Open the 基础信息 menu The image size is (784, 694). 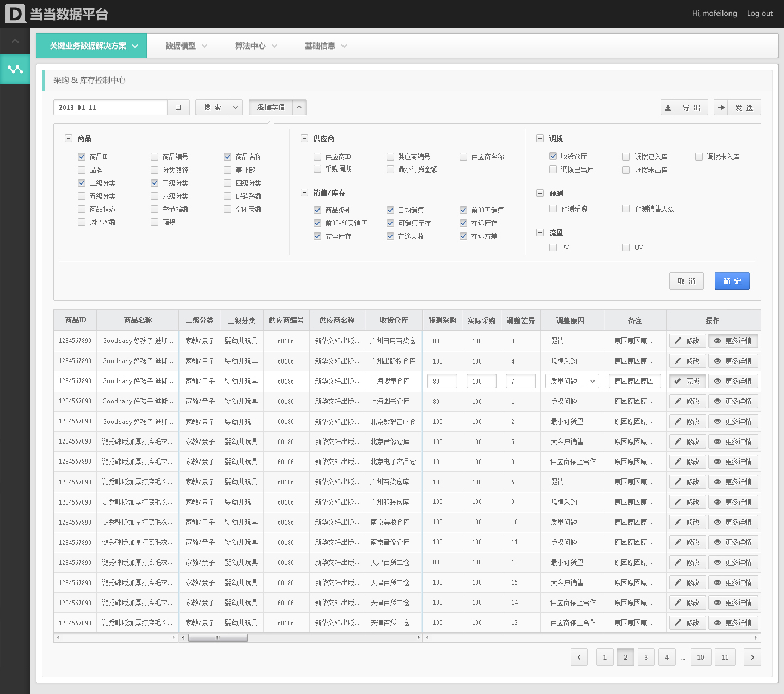click(x=326, y=46)
